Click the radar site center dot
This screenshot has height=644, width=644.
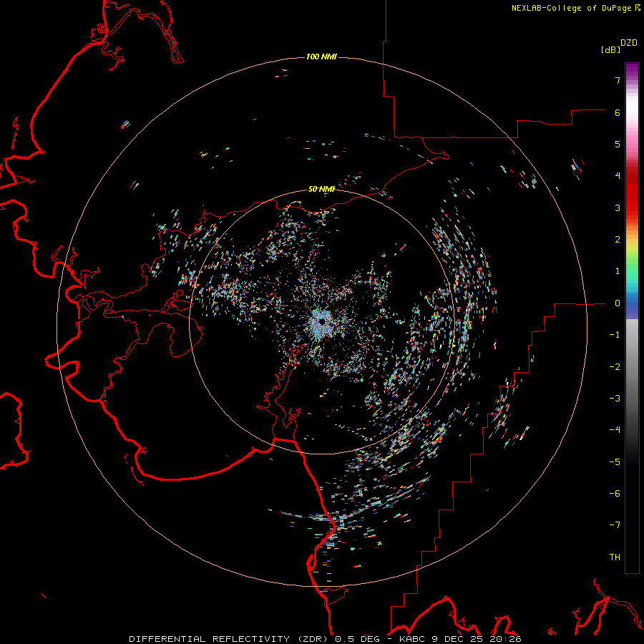(323, 321)
